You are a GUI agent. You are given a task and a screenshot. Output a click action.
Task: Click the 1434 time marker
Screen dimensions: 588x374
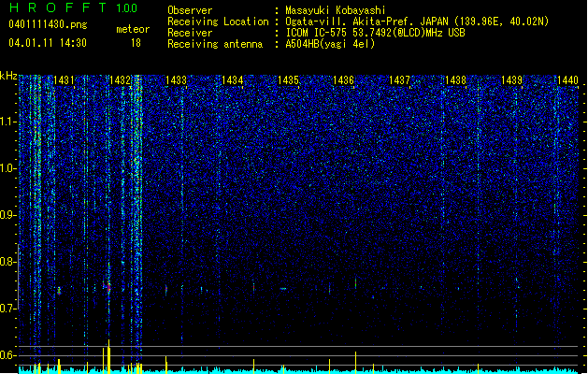(x=232, y=80)
